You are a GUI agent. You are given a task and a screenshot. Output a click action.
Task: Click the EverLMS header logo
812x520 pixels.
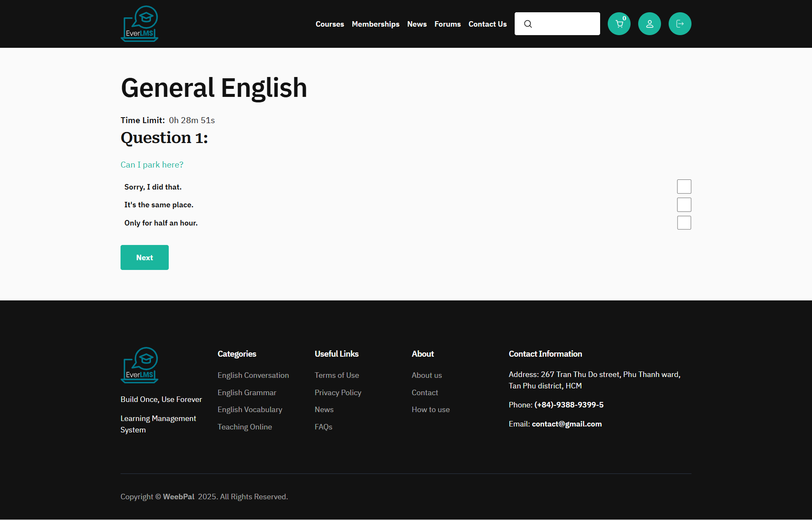(140, 24)
